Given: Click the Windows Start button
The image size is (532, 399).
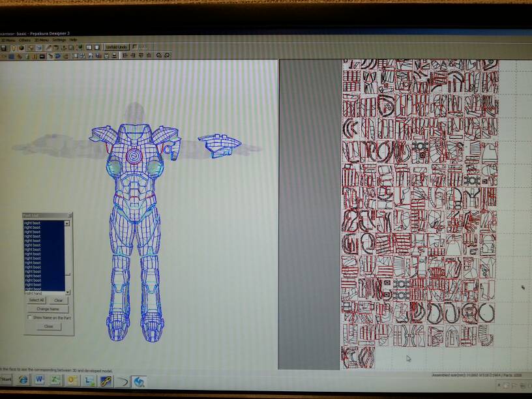Looking at the screenshot, I should pyautogui.click(x=6, y=379).
